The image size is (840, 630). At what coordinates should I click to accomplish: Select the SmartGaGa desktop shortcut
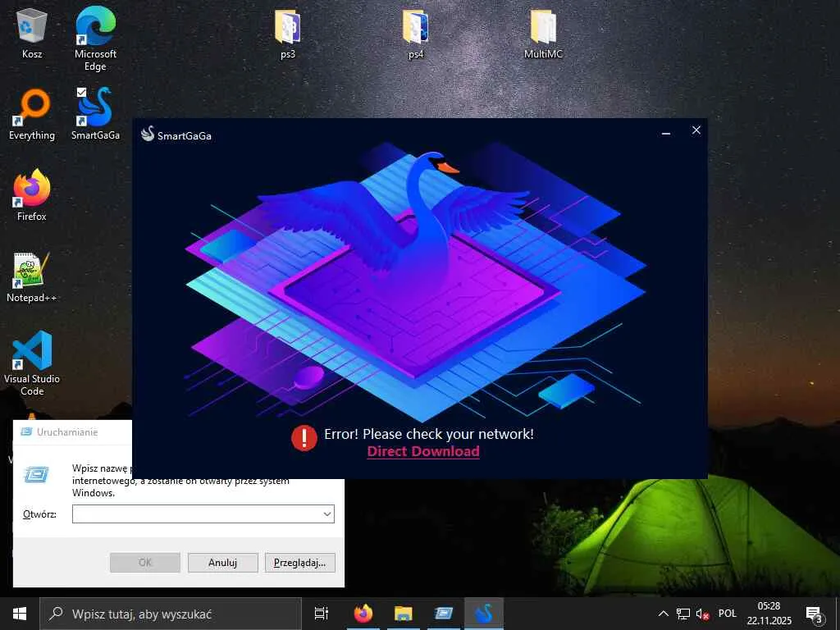95,113
